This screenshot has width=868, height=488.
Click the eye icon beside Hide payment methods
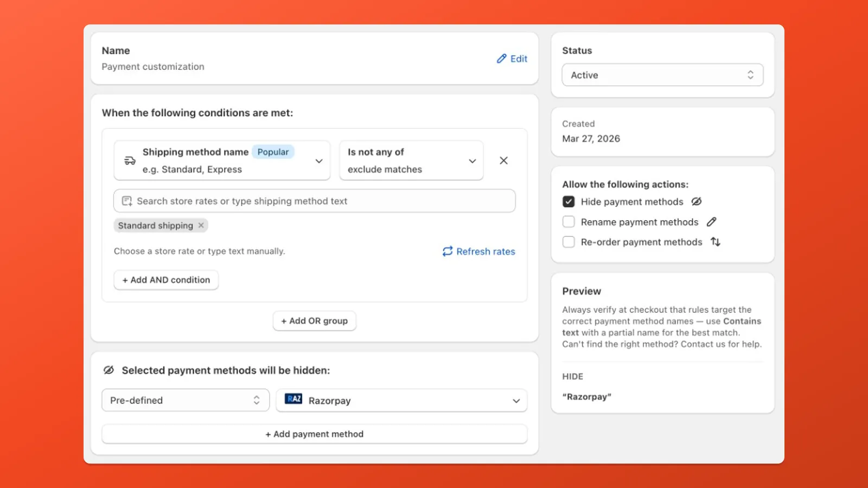click(x=697, y=201)
